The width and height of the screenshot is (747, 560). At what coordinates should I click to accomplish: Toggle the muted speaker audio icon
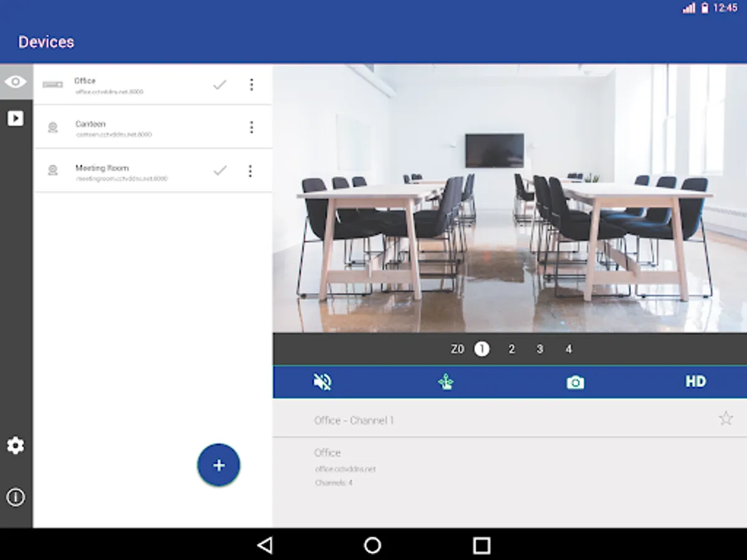coord(322,382)
